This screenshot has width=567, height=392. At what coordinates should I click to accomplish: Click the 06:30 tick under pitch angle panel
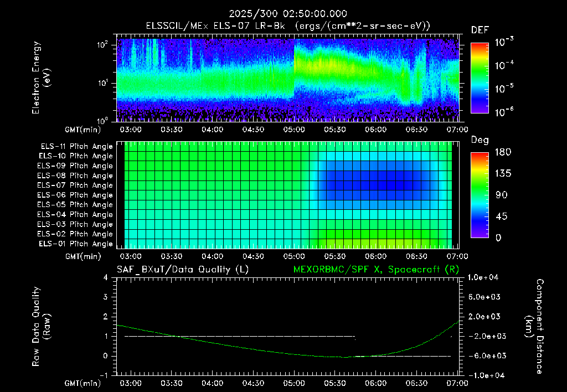point(416,256)
